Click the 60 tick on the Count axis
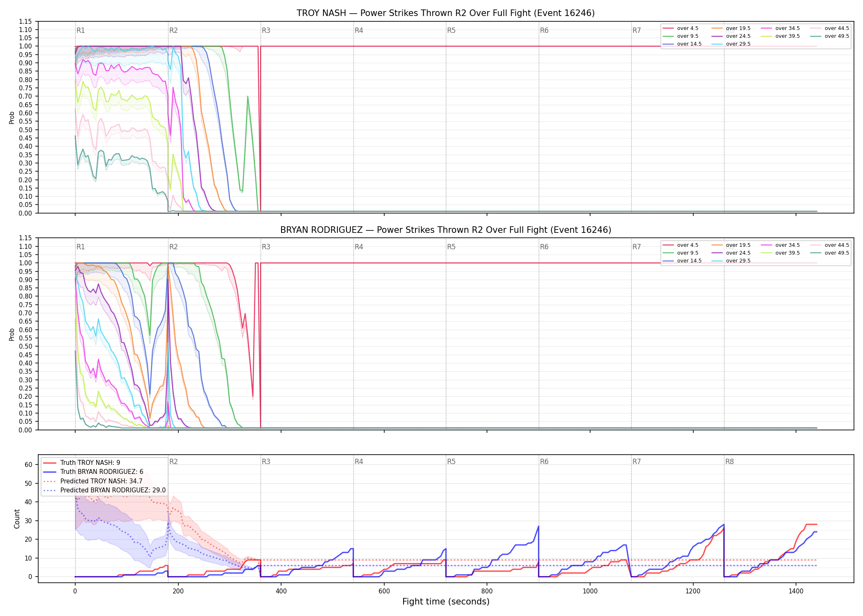The width and height of the screenshot is (863, 616). [x=28, y=465]
